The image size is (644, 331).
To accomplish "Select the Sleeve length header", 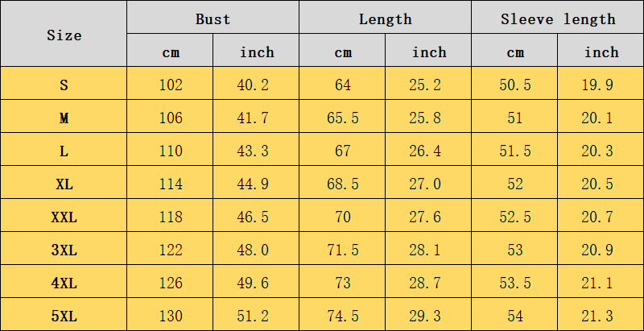I will (557, 17).
